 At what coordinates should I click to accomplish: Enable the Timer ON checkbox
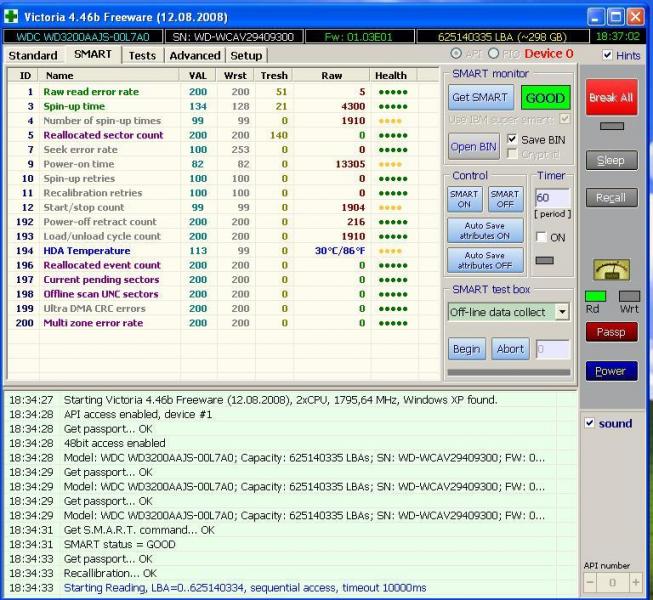pos(541,236)
